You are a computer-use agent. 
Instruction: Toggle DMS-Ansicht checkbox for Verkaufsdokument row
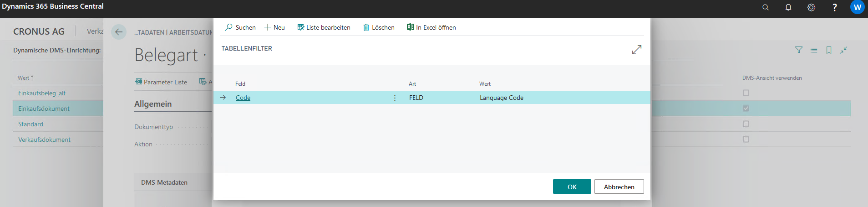[x=746, y=140]
